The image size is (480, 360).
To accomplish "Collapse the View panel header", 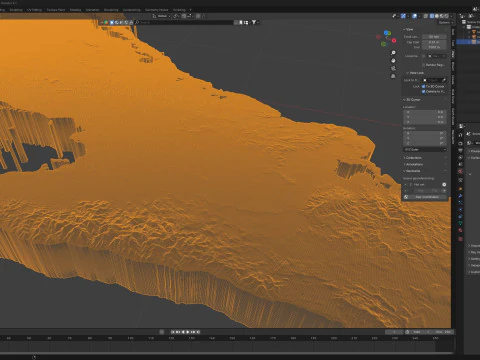I will 409,29.
